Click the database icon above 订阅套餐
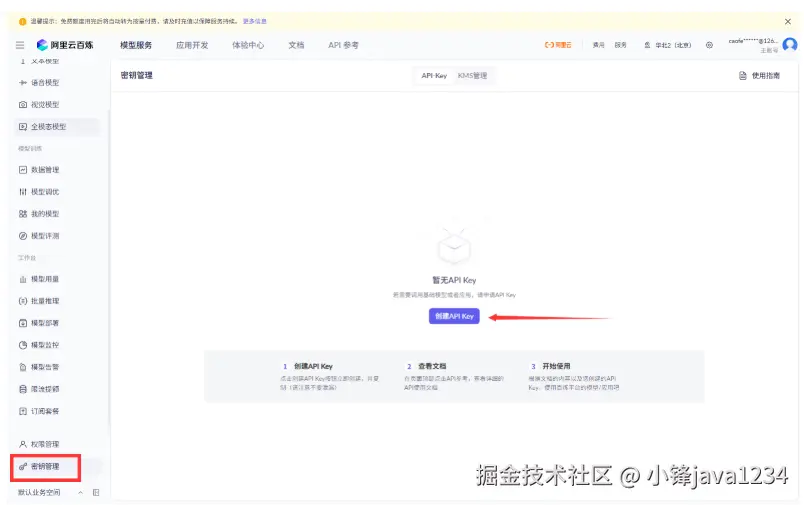This screenshot has width=804, height=505. coord(23,389)
